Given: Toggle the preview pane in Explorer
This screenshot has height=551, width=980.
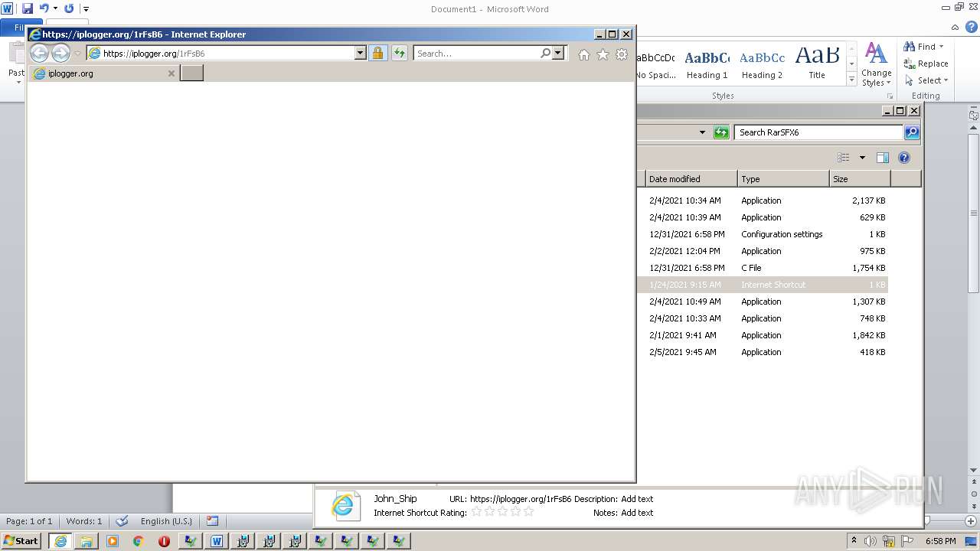Looking at the screenshot, I should pos(882,158).
